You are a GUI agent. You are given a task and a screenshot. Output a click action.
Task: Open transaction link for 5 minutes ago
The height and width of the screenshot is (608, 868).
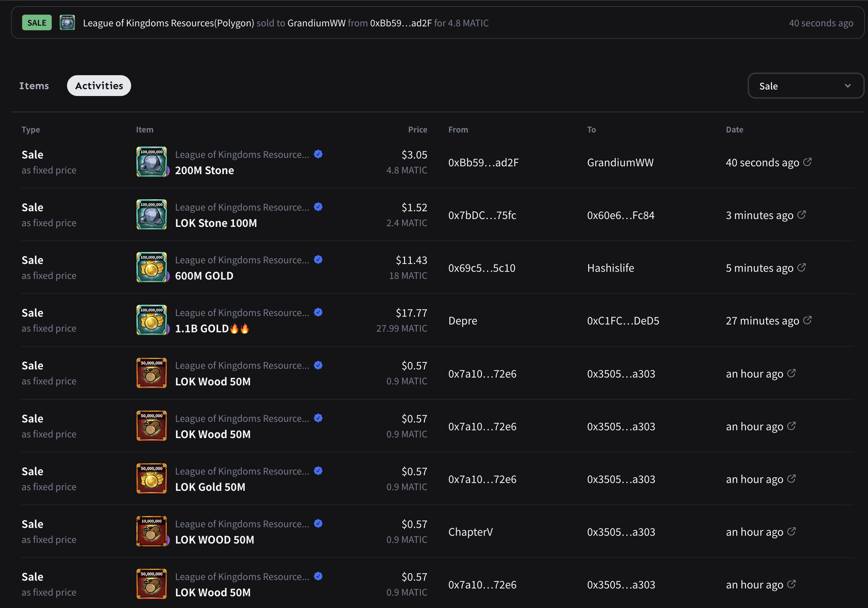click(801, 268)
